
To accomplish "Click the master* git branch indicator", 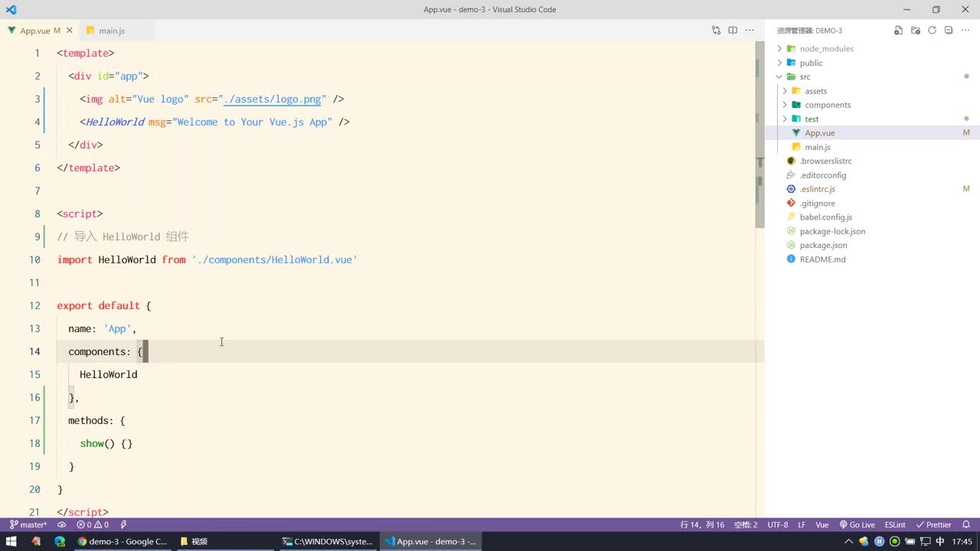I will (x=28, y=525).
